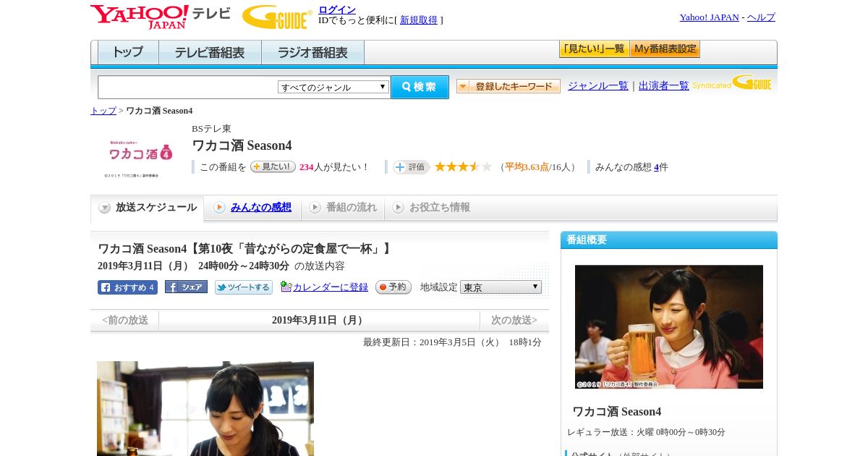This screenshot has width=868, height=456.
Task: Select the お役立ち情報 tab
Action: point(431,208)
